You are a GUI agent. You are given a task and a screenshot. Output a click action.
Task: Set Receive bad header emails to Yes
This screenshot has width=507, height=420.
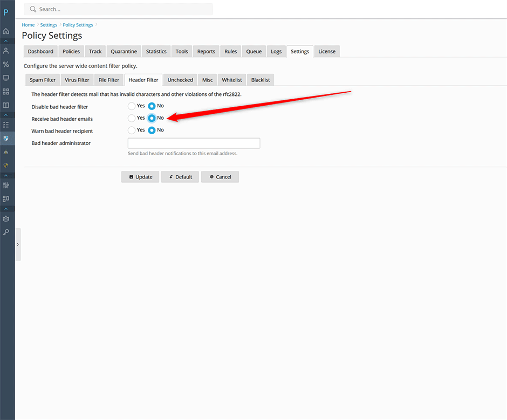131,118
